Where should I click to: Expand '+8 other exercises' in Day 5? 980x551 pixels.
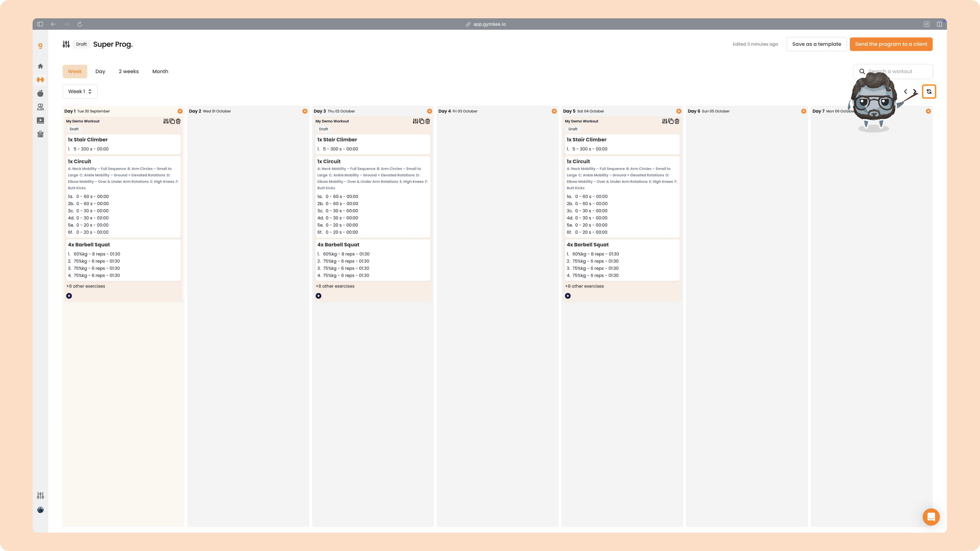pos(584,286)
